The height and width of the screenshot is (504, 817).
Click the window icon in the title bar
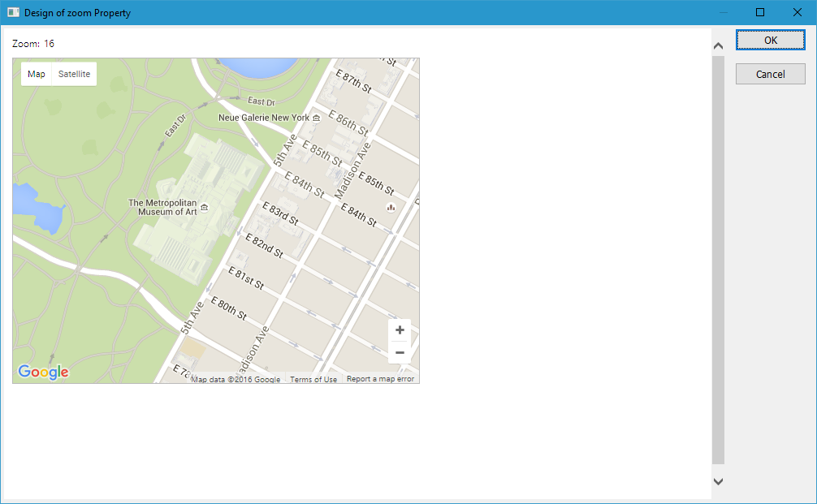point(13,12)
